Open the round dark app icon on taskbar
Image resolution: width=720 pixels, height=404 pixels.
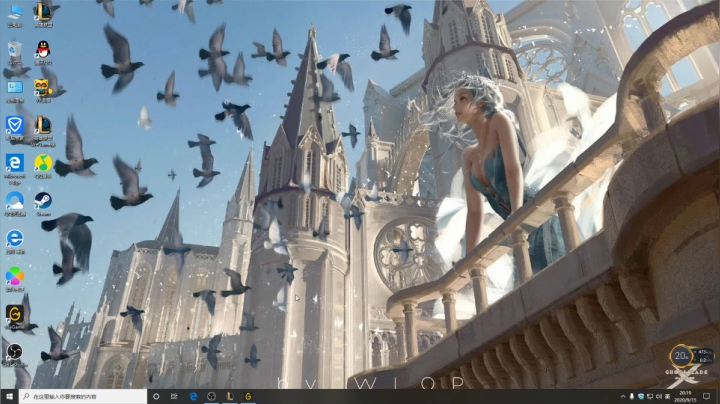pos(211,396)
